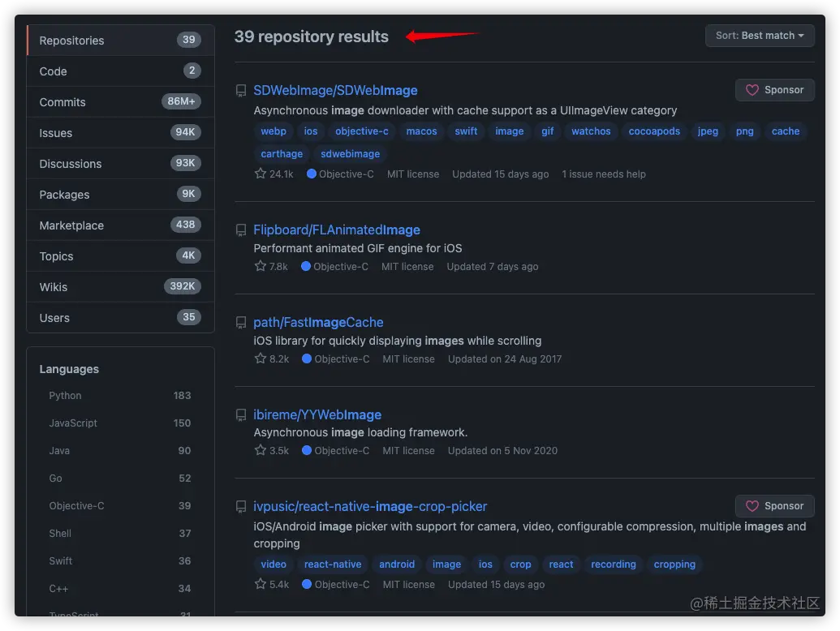Select the Repositories filter in sidebar
840x631 pixels.
point(121,40)
